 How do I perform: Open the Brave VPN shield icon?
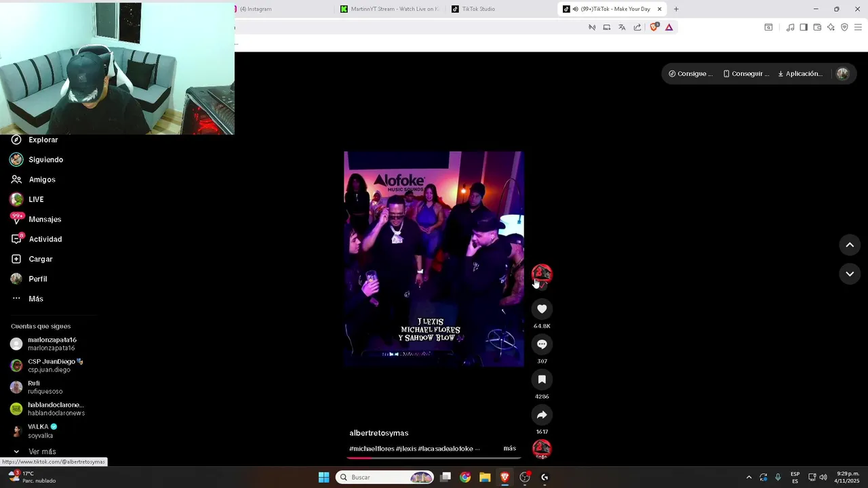click(x=844, y=28)
